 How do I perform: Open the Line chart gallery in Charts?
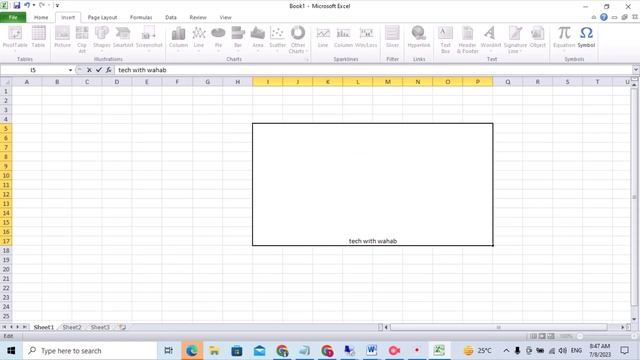point(199,38)
